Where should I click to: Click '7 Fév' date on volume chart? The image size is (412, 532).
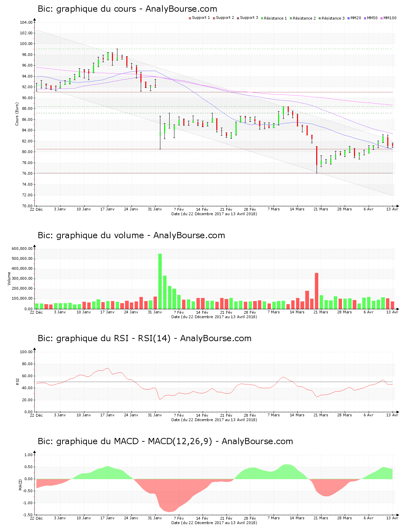point(179,312)
